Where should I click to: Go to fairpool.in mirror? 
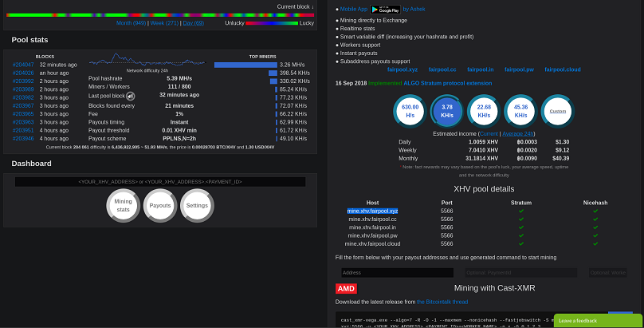[x=480, y=69]
